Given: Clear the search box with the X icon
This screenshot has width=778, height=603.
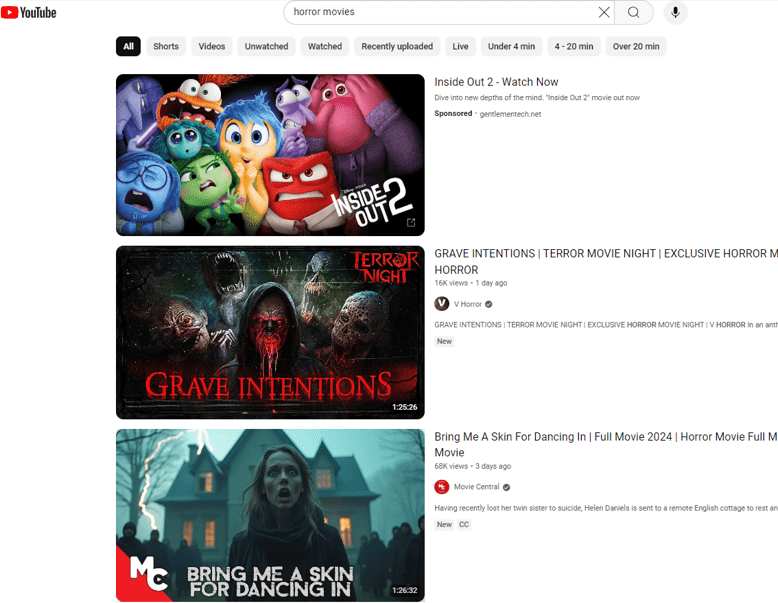Looking at the screenshot, I should pos(604,12).
